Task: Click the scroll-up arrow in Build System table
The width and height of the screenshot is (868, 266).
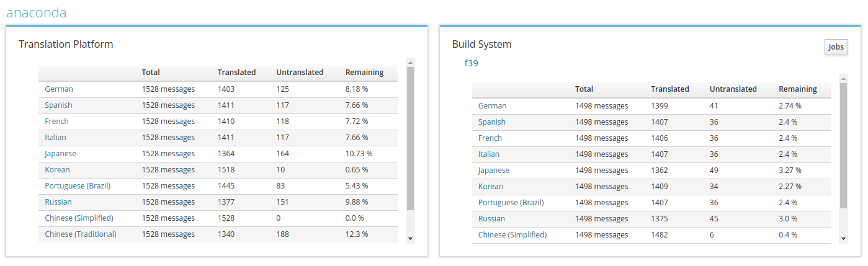Action: tap(843, 78)
